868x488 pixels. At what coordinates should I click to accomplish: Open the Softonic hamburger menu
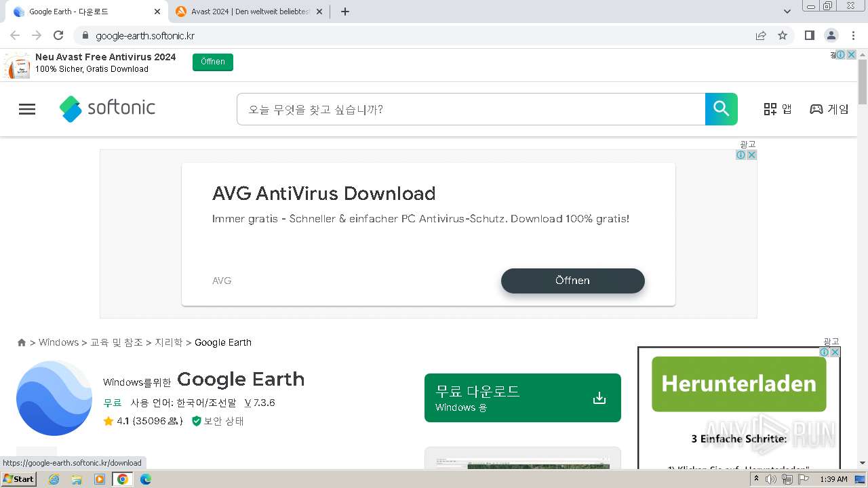27,109
